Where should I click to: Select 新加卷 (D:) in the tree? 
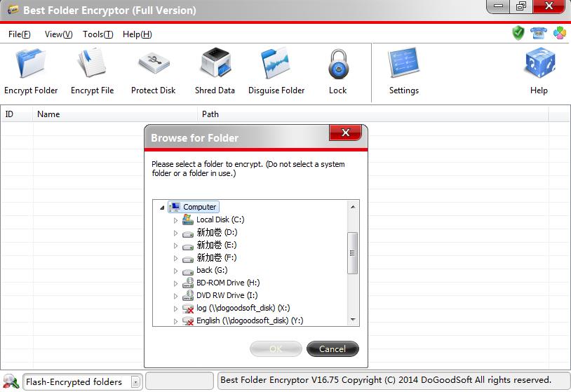coord(217,232)
